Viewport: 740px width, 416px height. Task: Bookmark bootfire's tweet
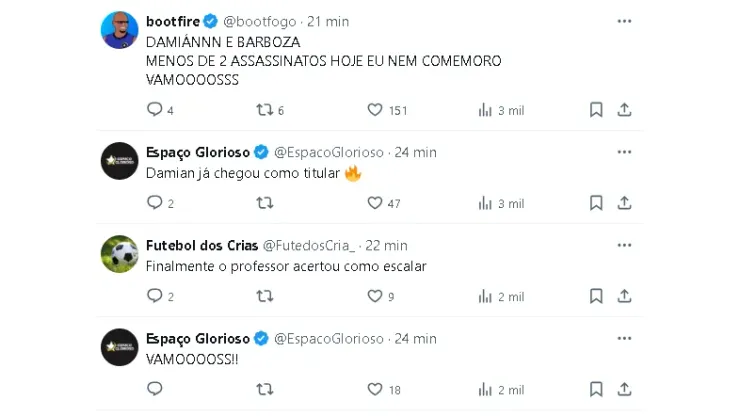[596, 110]
